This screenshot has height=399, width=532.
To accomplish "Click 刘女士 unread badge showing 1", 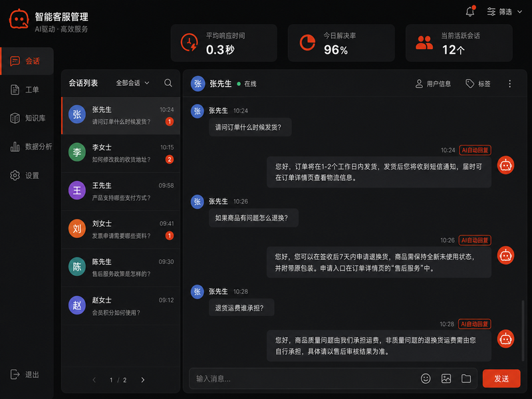I will coord(170,235).
